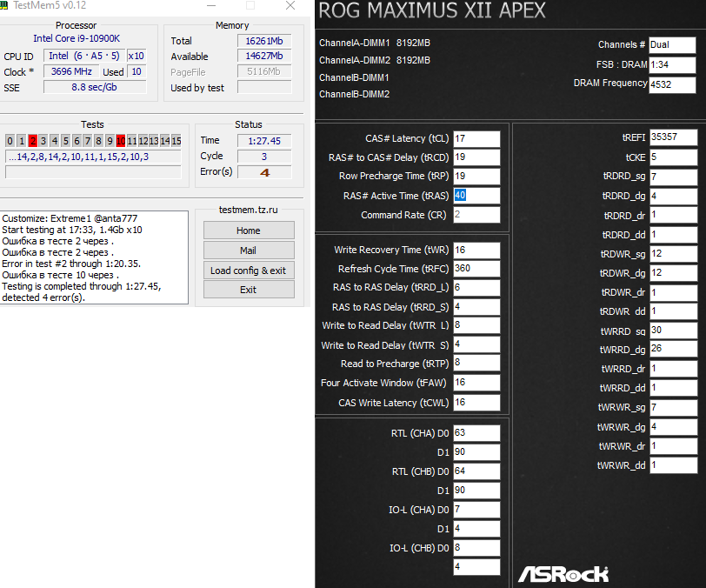This screenshot has height=588, width=706.
Task: Minimize the TestMem5 window
Action: (x=211, y=5)
